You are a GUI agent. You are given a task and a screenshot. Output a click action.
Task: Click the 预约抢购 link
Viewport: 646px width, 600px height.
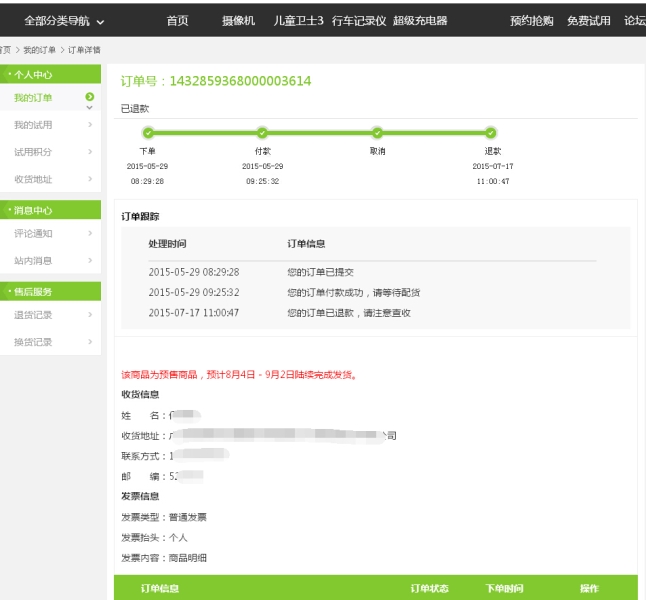coord(531,20)
